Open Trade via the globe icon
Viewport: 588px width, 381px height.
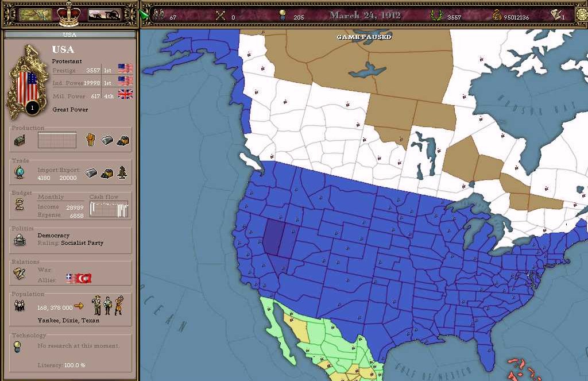[20, 172]
